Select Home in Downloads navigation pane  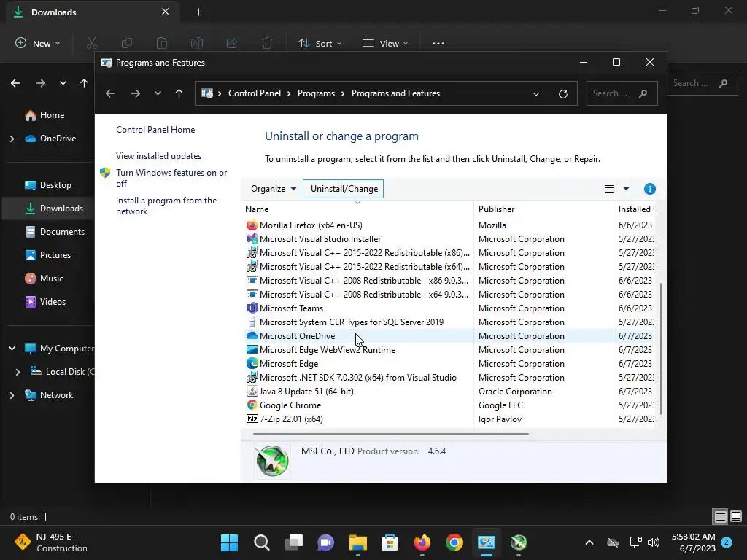click(52, 115)
